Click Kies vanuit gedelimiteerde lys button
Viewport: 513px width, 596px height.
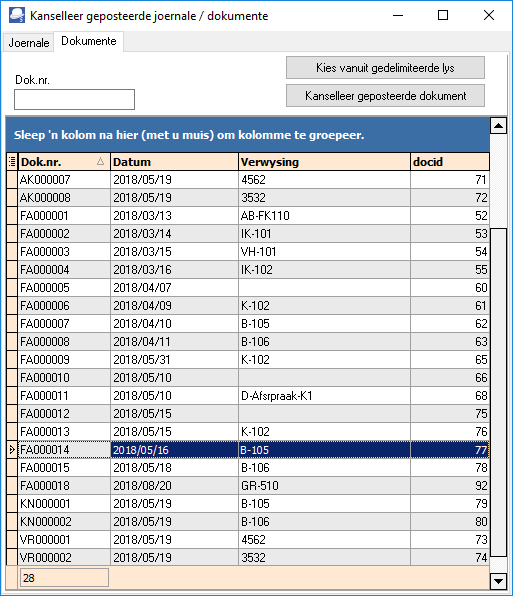(x=385, y=68)
